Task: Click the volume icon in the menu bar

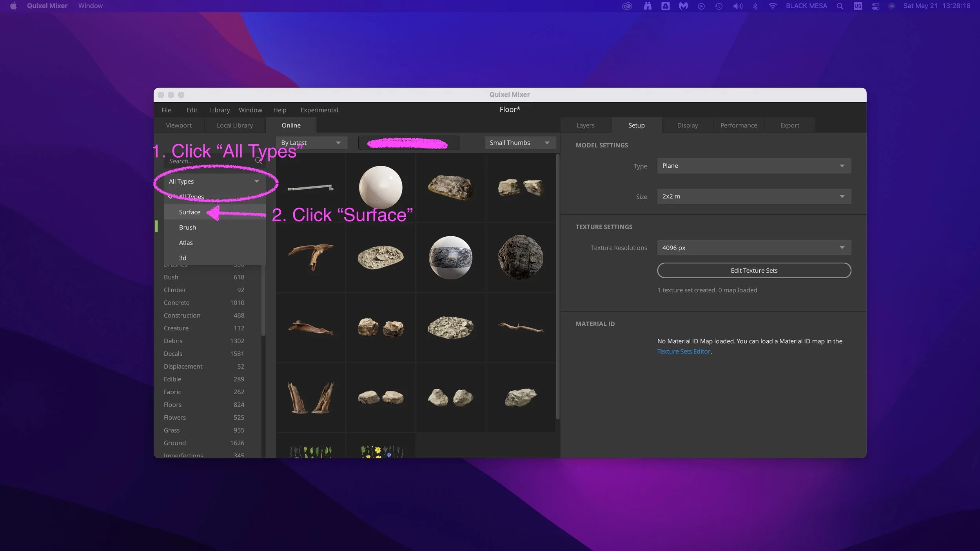Action: [737, 6]
